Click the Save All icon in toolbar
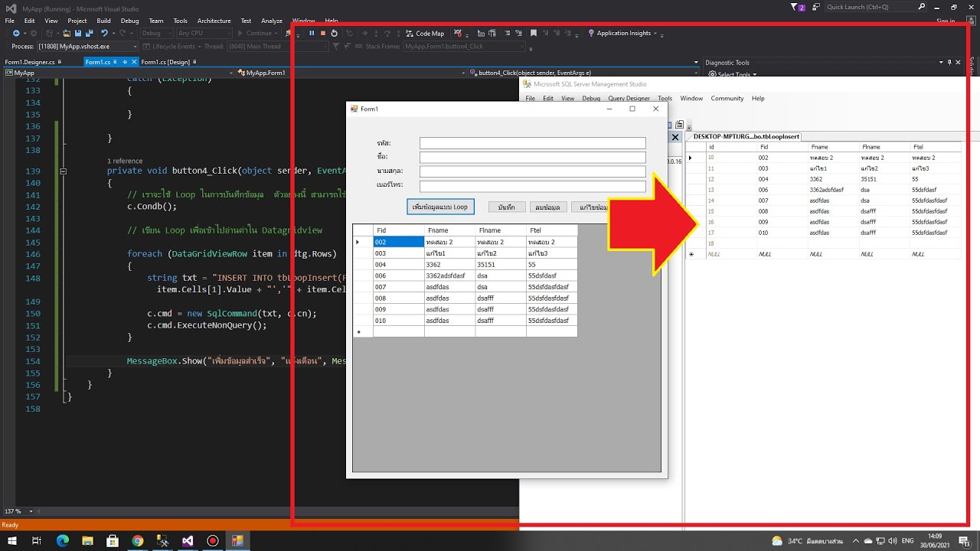 coord(90,33)
